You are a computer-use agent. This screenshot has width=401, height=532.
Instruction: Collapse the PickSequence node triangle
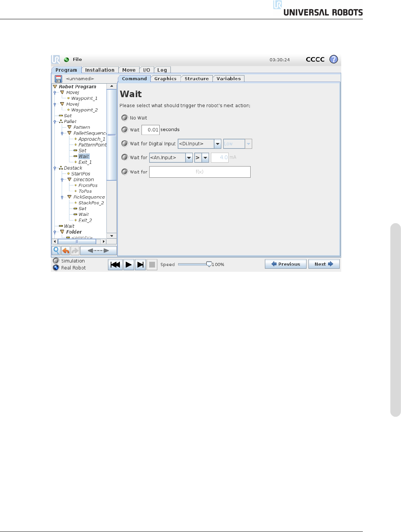[69, 197]
